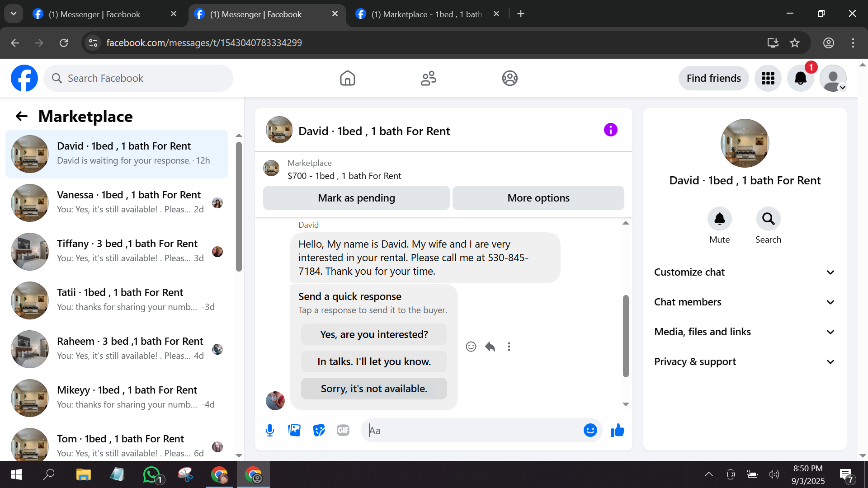Open the volume control in system tray
Viewport: 868px width, 488px height.
click(x=774, y=474)
